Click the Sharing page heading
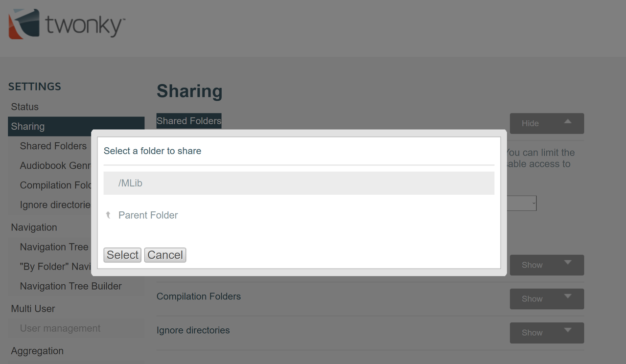The image size is (626, 364). (189, 91)
